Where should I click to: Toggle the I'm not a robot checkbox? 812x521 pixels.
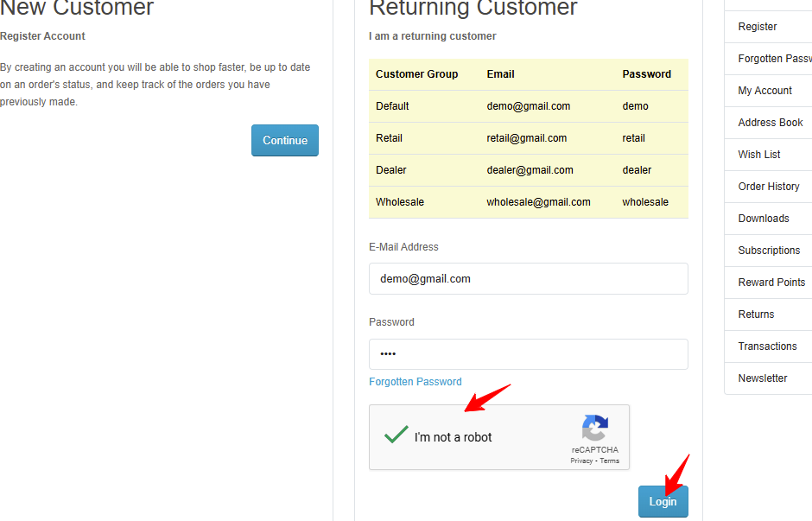(396, 434)
